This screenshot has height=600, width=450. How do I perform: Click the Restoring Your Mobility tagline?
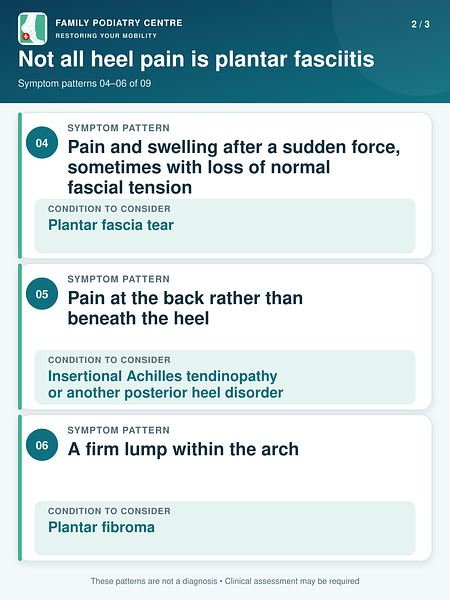pos(106,36)
